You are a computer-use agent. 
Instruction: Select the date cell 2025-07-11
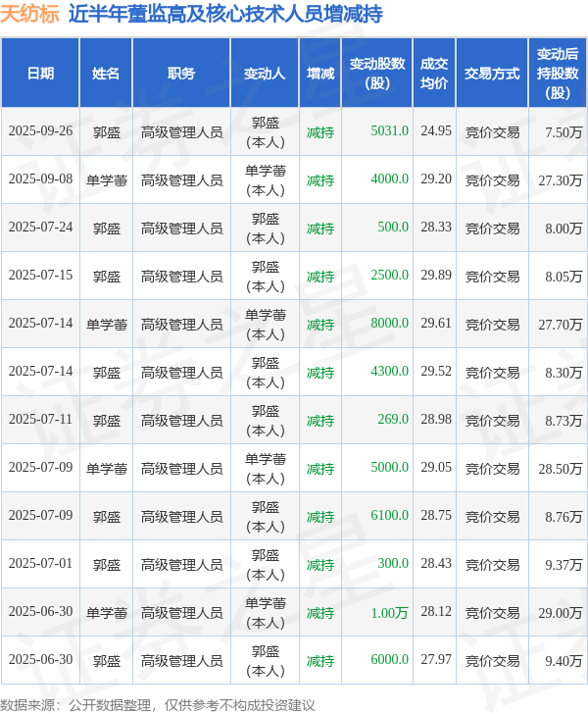[x=40, y=420]
